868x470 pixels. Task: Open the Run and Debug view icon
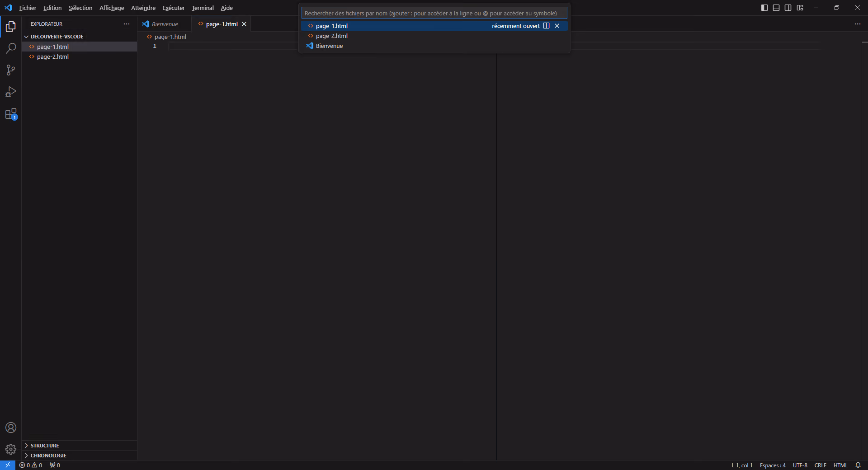[x=11, y=92]
